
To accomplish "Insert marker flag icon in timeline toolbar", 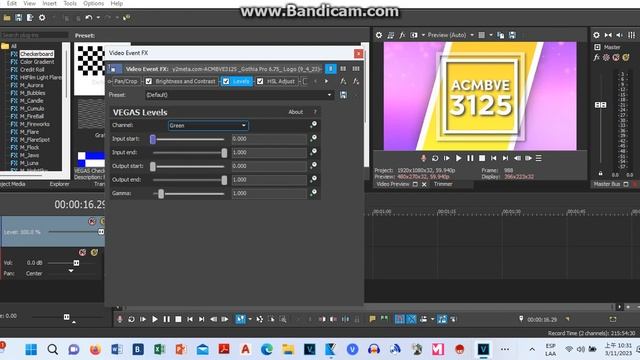I will click(372, 319).
